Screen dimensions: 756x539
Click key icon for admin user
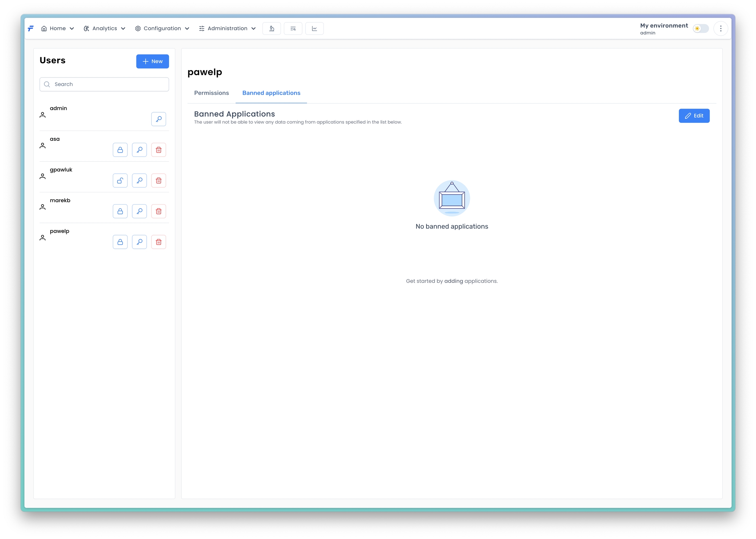pyautogui.click(x=158, y=119)
